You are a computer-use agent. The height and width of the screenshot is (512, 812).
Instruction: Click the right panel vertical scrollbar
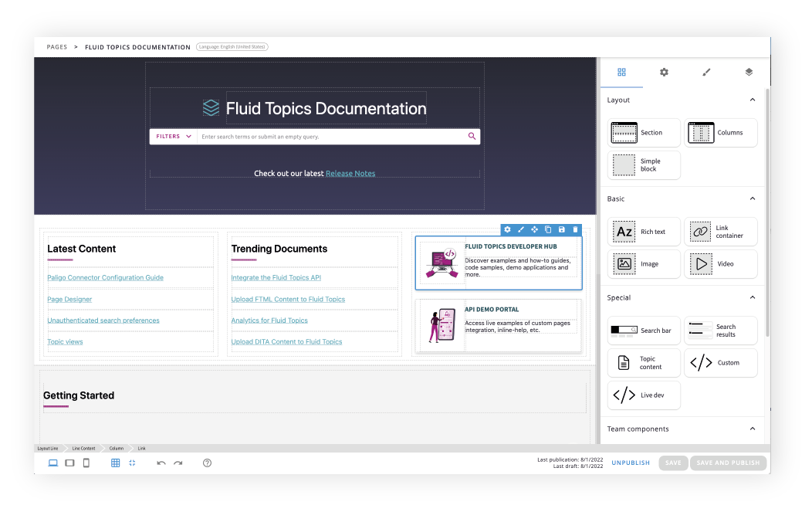point(767,212)
